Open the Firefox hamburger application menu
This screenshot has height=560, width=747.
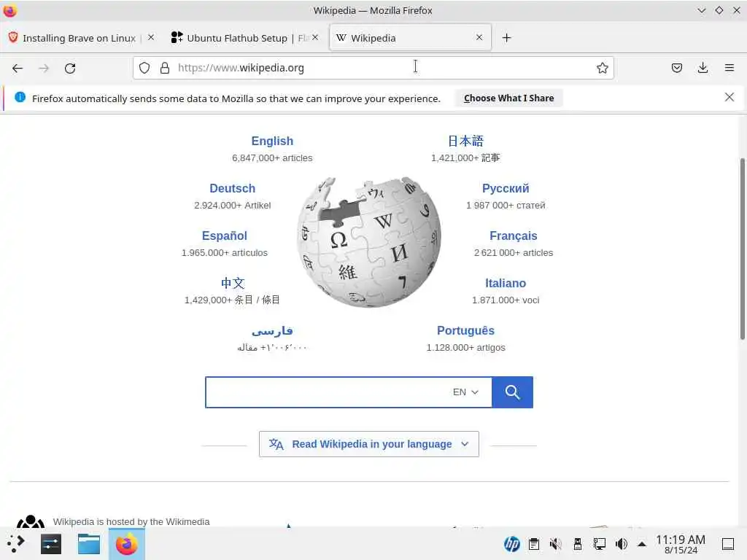click(x=729, y=68)
